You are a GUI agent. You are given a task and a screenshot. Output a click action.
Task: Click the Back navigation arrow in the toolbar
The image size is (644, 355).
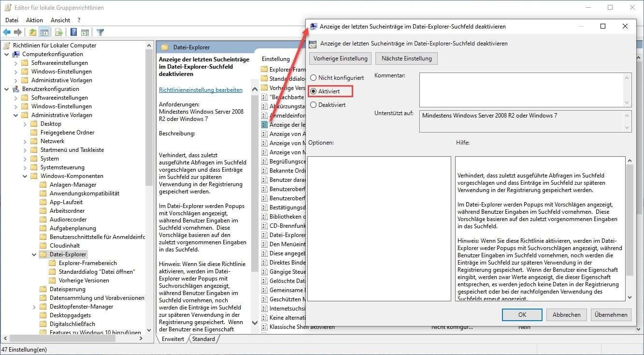[7, 32]
